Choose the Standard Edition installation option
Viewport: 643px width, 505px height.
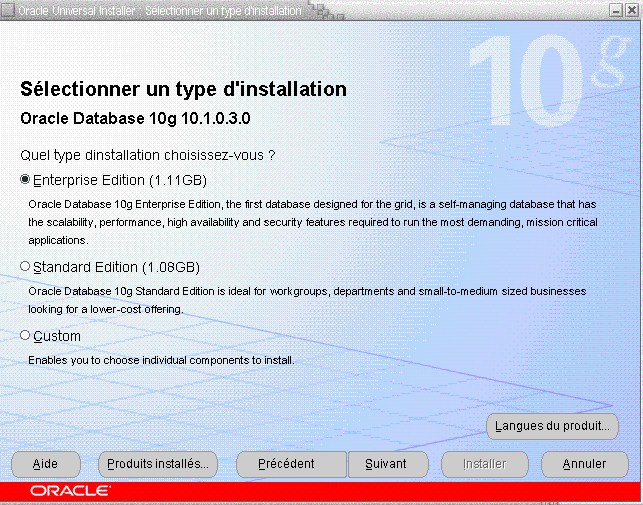[x=25, y=267]
